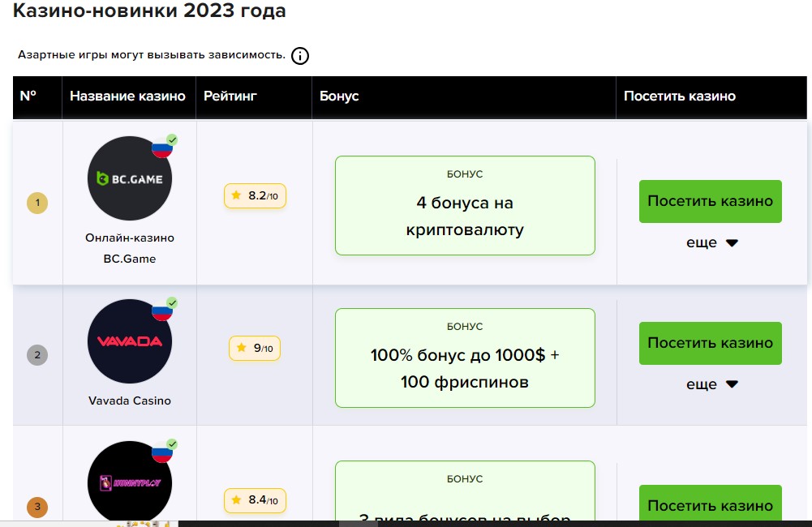
Task: Click the 'Vavada Casino' name link
Action: [x=130, y=401]
